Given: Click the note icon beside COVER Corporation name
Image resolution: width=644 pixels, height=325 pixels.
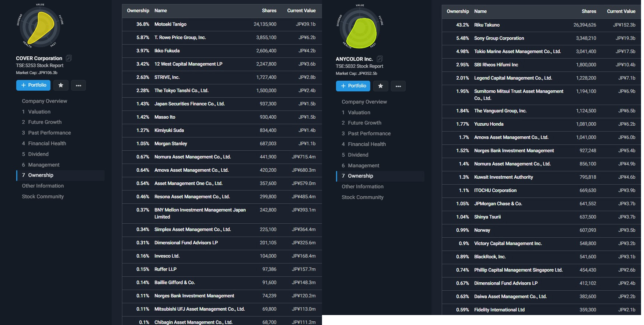Looking at the screenshot, I should pos(69,58).
